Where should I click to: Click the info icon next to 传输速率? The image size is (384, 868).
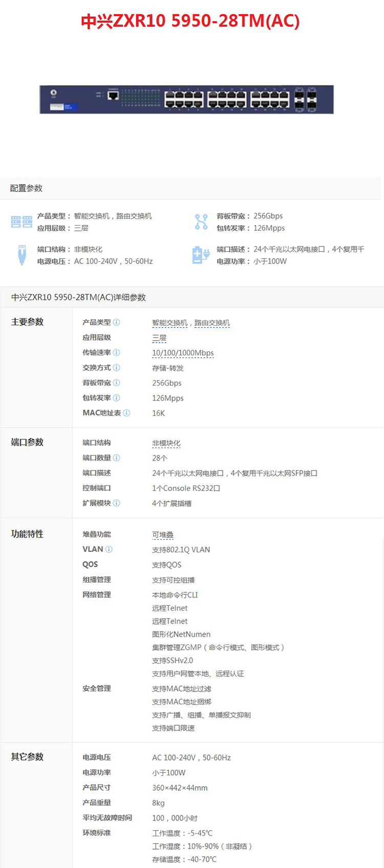(x=117, y=352)
